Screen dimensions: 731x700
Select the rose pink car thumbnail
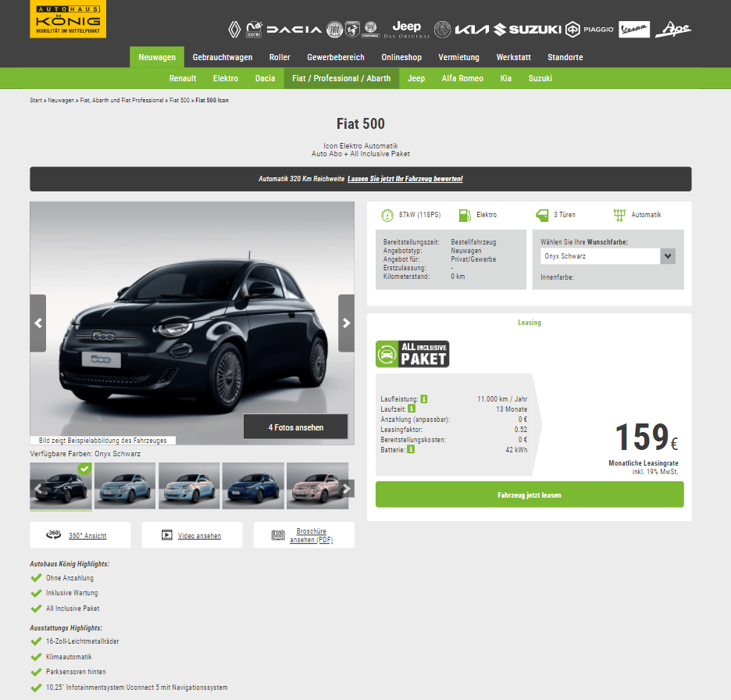pos(318,486)
